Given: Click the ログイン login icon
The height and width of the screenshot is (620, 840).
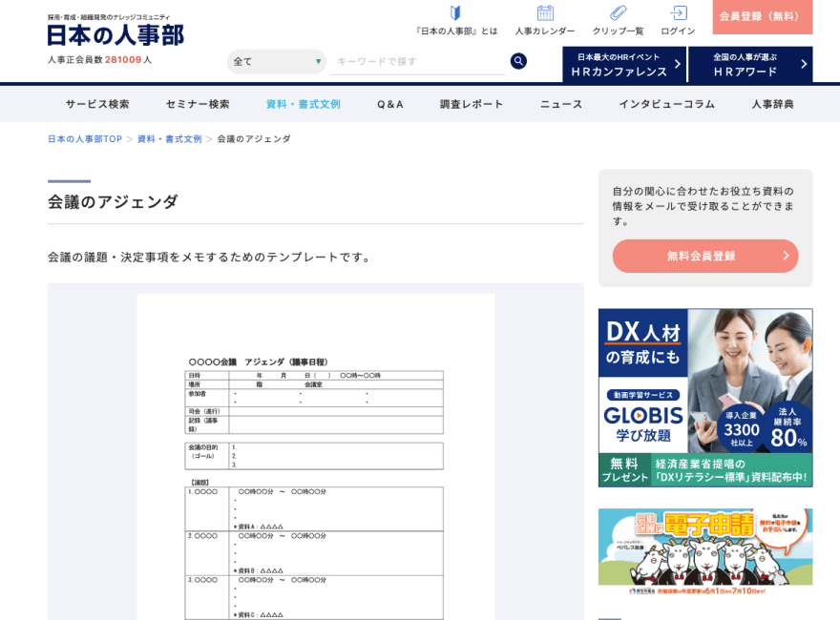Looking at the screenshot, I should point(678,13).
